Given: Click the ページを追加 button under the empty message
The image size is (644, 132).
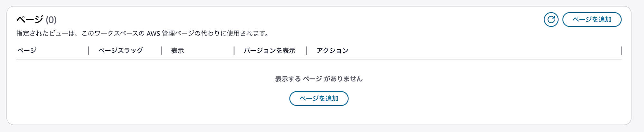Looking at the screenshot, I should pyautogui.click(x=319, y=98).
